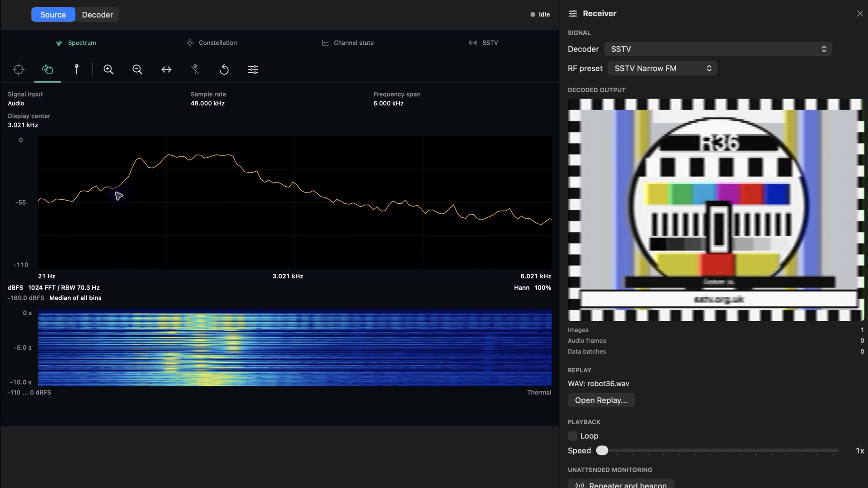This screenshot has height=488, width=868.
Task: Close the Receiver panel
Action: click(x=860, y=14)
